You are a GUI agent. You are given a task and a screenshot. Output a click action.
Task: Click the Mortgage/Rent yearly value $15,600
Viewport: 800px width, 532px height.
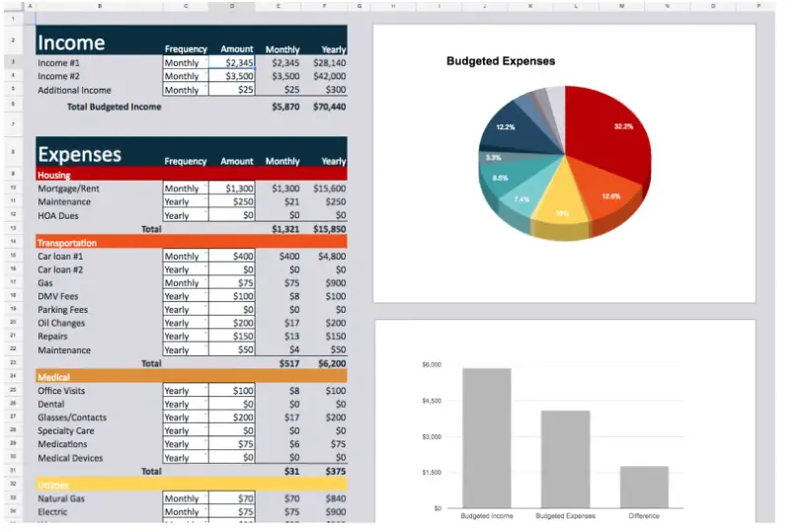(x=329, y=189)
